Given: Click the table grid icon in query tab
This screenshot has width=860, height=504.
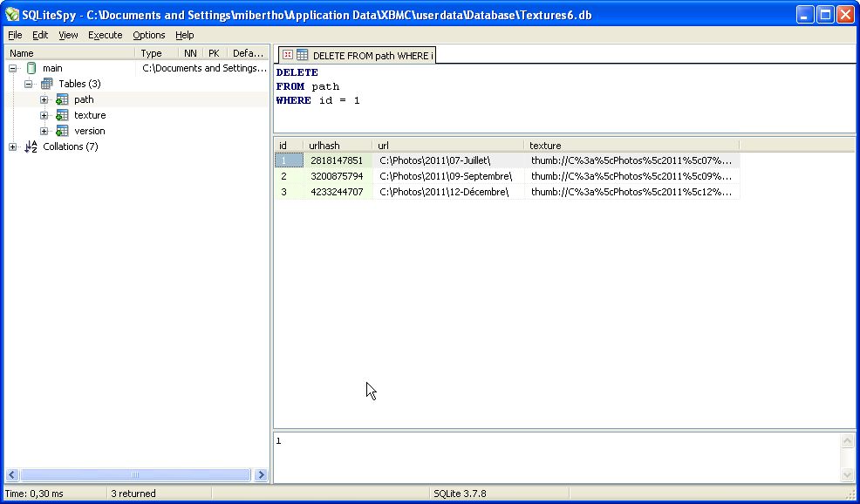Looking at the screenshot, I should [x=302, y=55].
